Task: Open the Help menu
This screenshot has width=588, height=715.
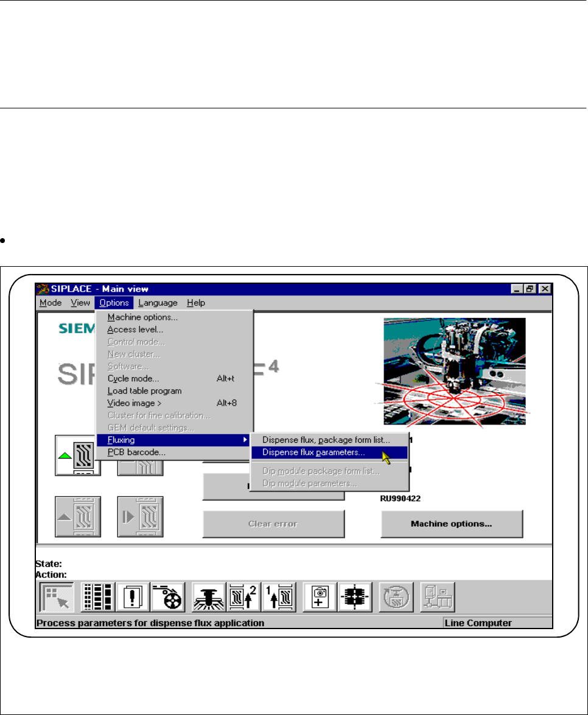Action: (x=196, y=303)
